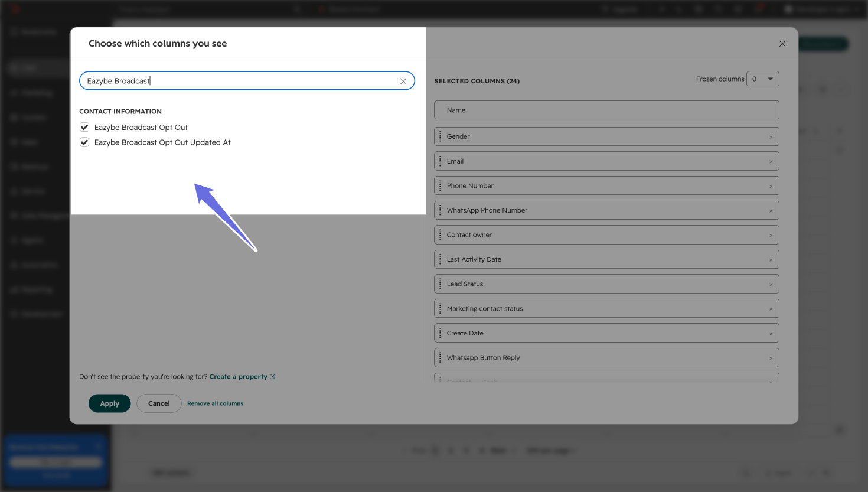The image size is (868, 492).
Task: Click the Contact Information section heading
Action: tap(120, 111)
